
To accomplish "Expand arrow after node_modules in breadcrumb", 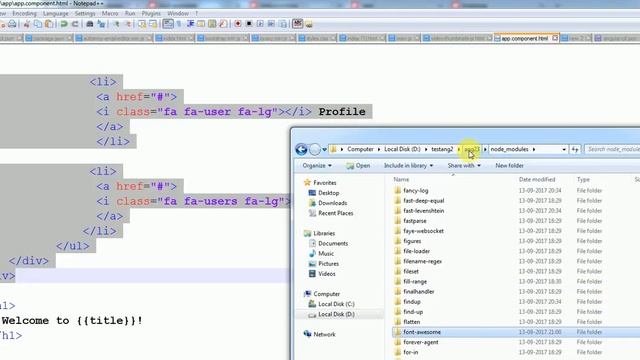I will tap(533, 149).
